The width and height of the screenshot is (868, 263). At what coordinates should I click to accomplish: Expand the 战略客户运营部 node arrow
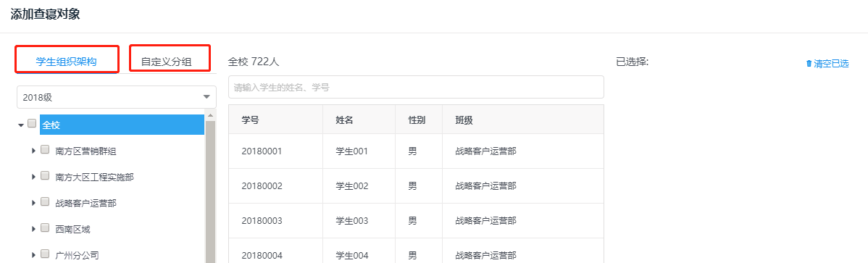pyautogui.click(x=34, y=203)
